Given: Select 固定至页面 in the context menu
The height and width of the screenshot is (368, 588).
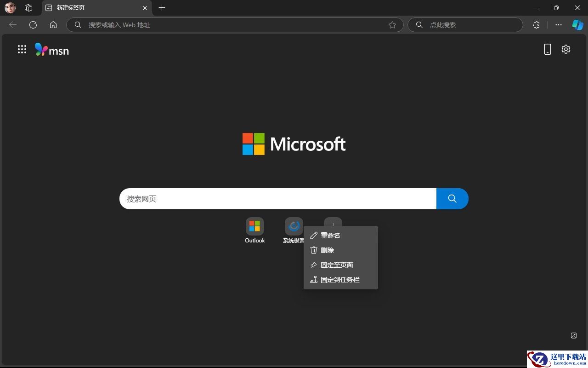Looking at the screenshot, I should click(341, 265).
